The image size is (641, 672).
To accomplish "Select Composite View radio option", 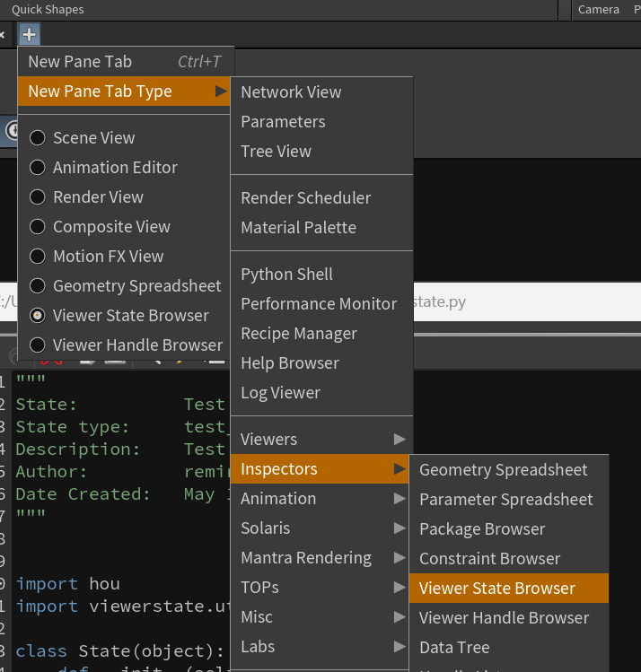I will pos(125,227).
